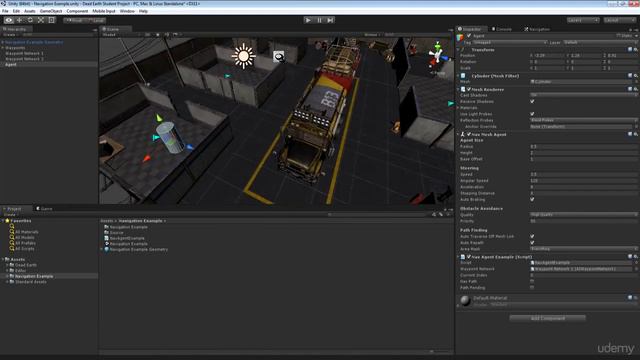Toggle the Use Light Probes checkbox
Screen dimensions: 640x360
[532, 114]
